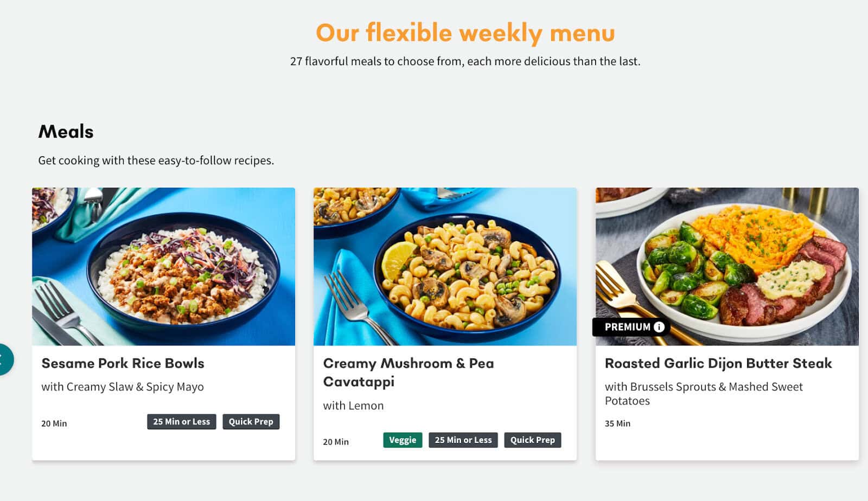Click the Creamy Mushroom & Pea Cavatappi title

pyautogui.click(x=408, y=372)
